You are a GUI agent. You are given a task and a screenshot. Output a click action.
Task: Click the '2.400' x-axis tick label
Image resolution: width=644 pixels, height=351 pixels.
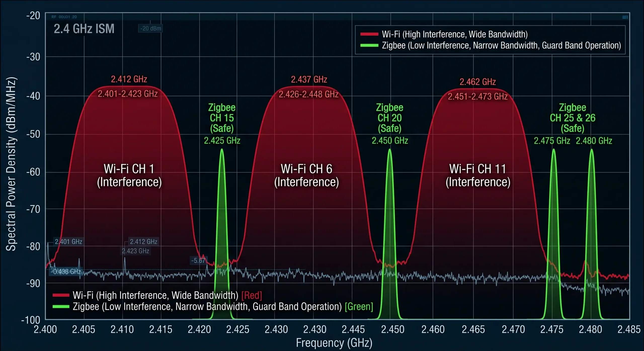[x=45, y=329]
